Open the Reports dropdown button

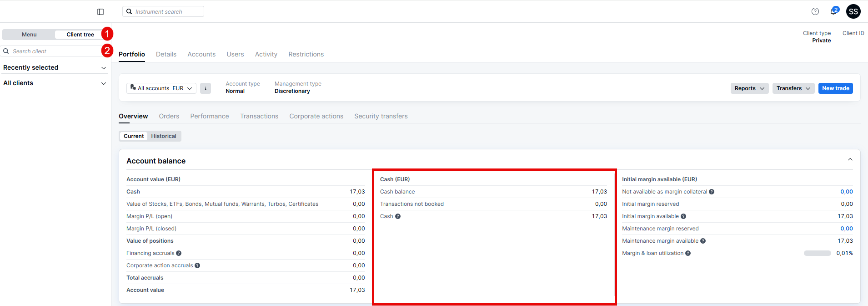click(x=749, y=88)
